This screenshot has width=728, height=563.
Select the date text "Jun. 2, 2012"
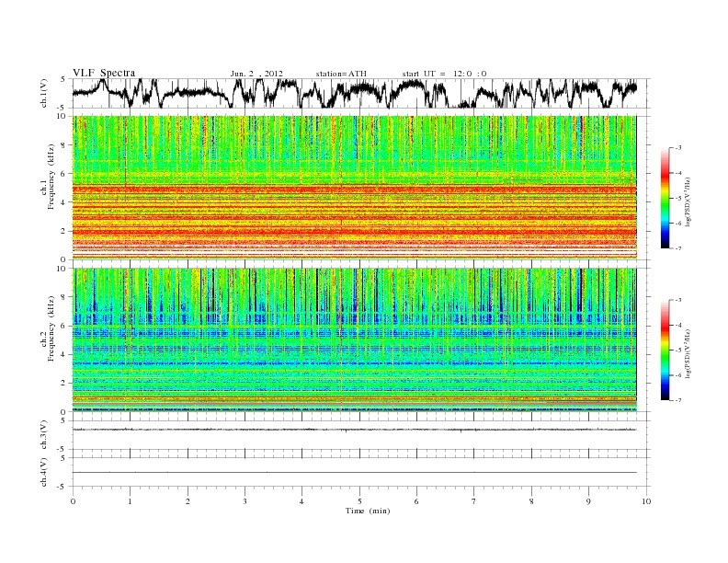pos(256,74)
